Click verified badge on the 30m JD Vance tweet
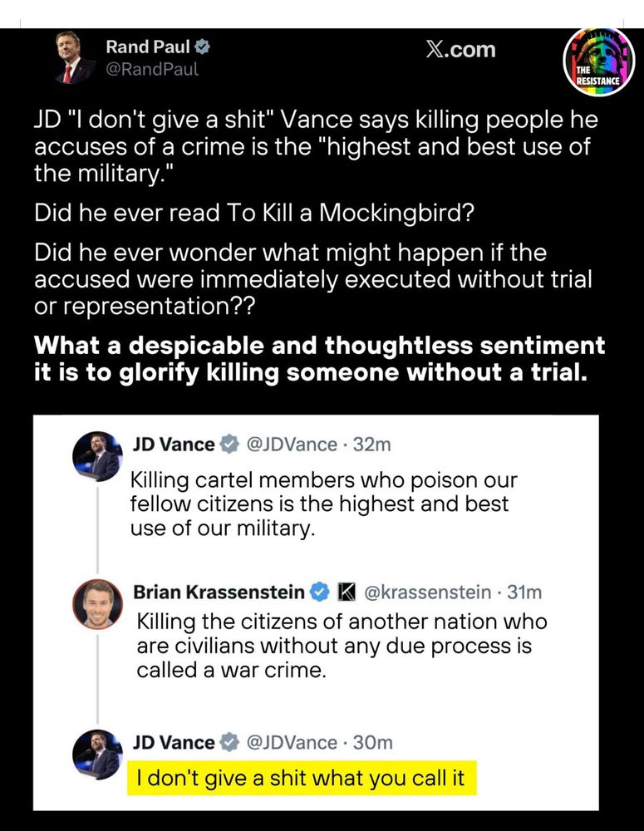This screenshot has width=644, height=831. click(x=229, y=742)
